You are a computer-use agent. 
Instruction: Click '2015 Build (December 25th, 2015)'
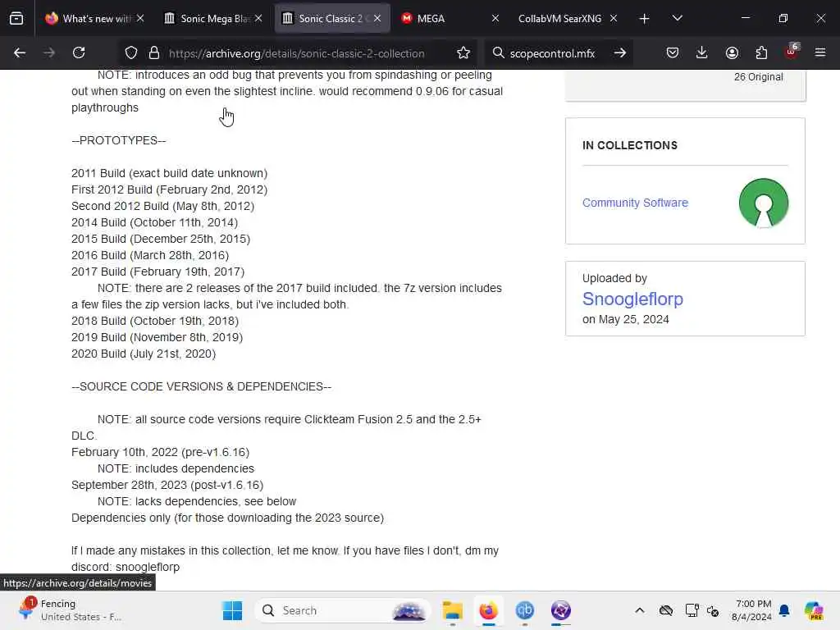pyautogui.click(x=161, y=239)
